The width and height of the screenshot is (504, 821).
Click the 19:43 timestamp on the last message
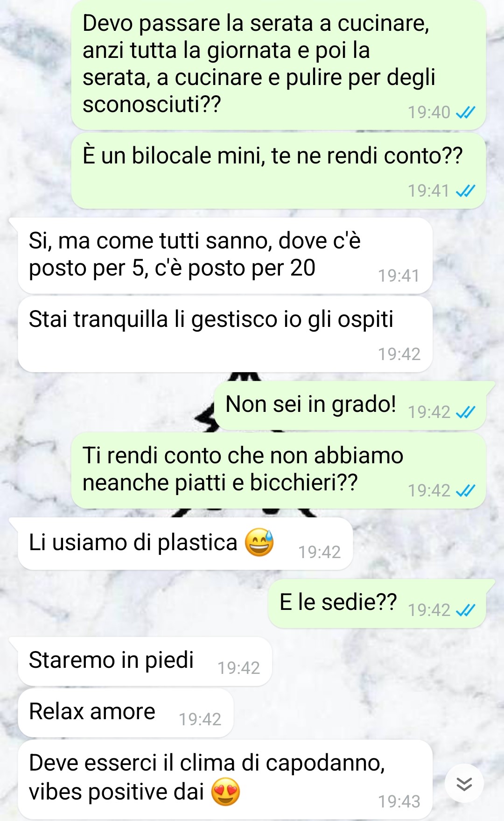(399, 801)
